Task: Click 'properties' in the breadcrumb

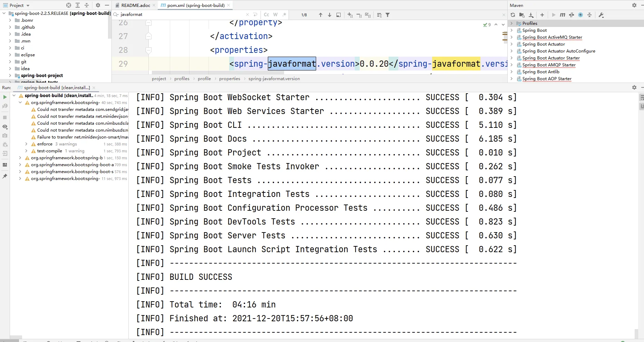Action: pyautogui.click(x=230, y=79)
